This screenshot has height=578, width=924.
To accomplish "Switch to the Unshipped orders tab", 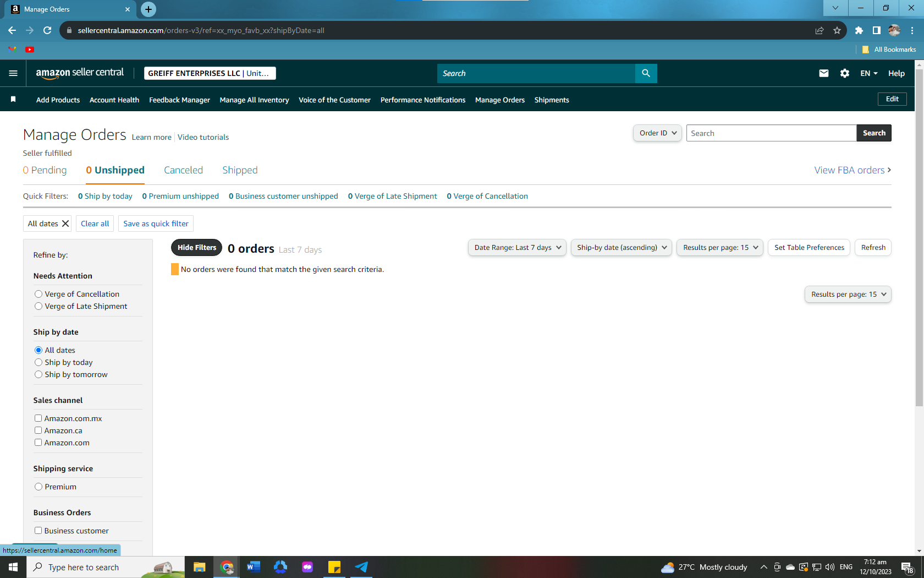I will pos(115,170).
